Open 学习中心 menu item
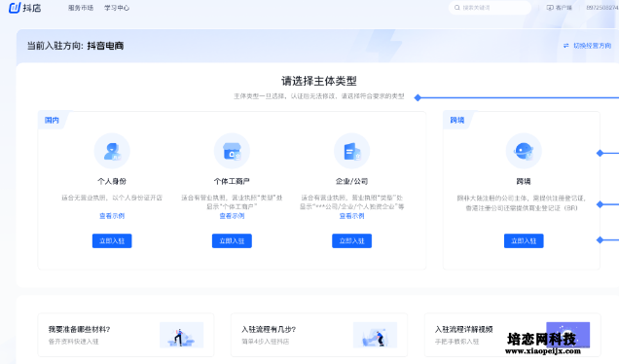Viewport: 619px width, 364px height. click(x=117, y=8)
